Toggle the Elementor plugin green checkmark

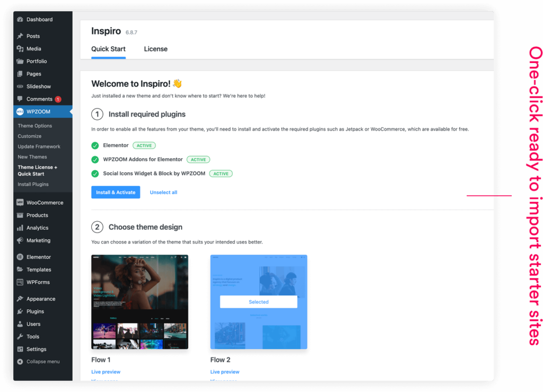(x=95, y=145)
